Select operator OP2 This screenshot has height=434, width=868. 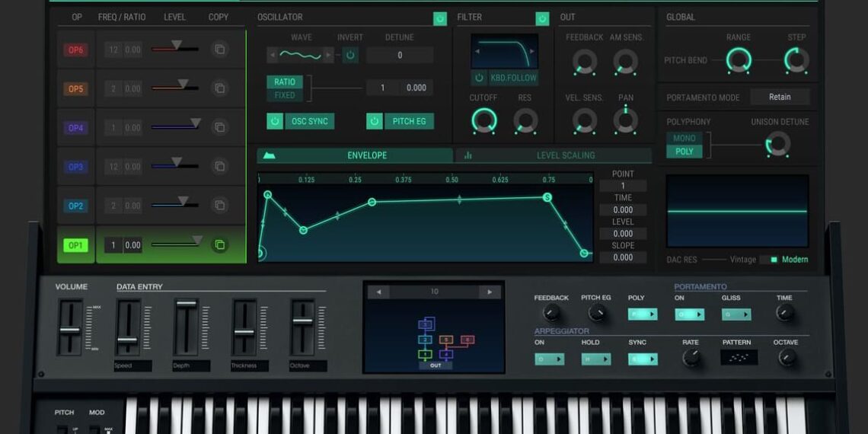[76, 206]
